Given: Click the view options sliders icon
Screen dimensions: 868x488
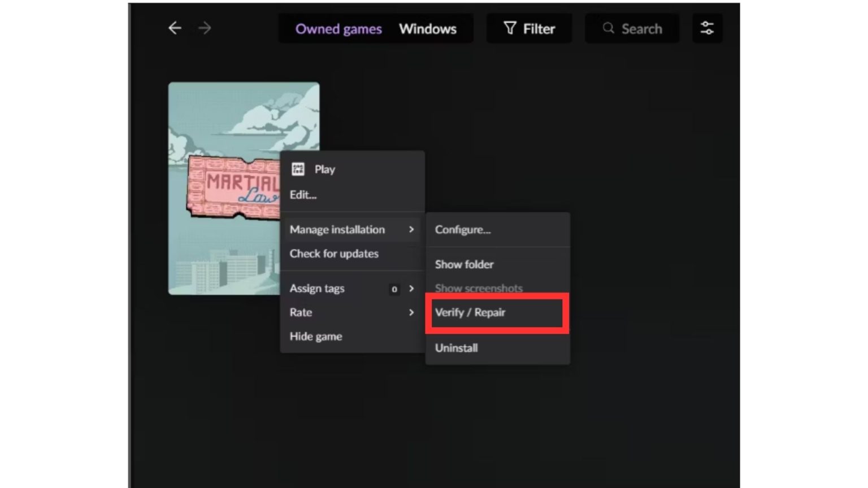Looking at the screenshot, I should (x=707, y=28).
